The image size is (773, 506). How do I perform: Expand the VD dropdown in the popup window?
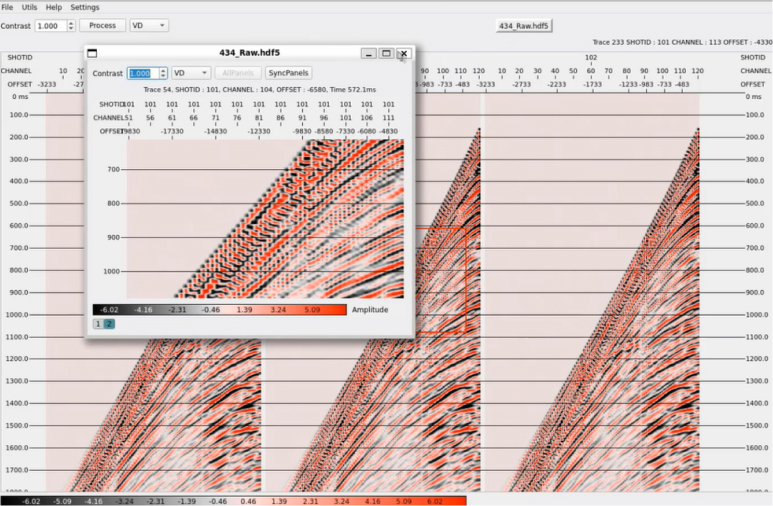(x=190, y=73)
